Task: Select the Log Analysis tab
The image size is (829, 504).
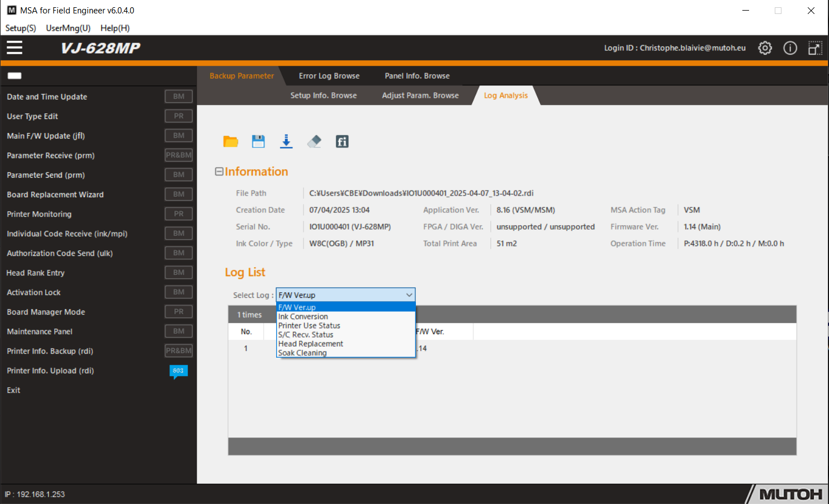Action: click(506, 96)
